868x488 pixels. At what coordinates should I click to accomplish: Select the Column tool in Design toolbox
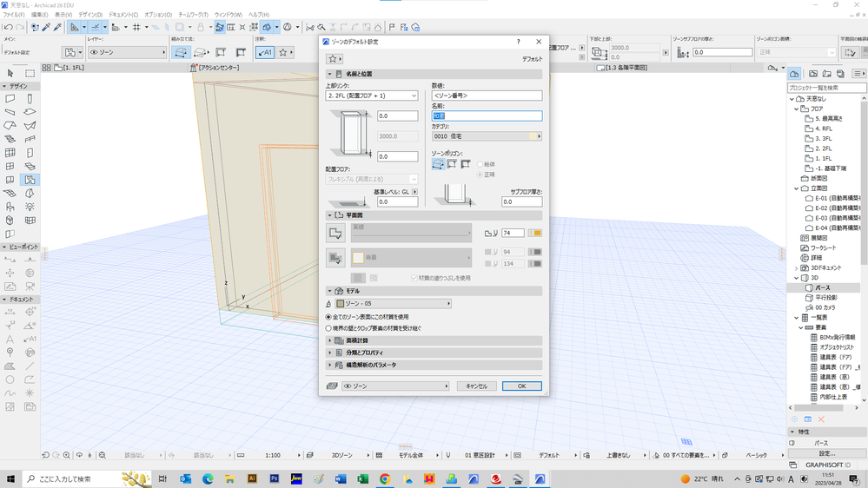coord(30,98)
